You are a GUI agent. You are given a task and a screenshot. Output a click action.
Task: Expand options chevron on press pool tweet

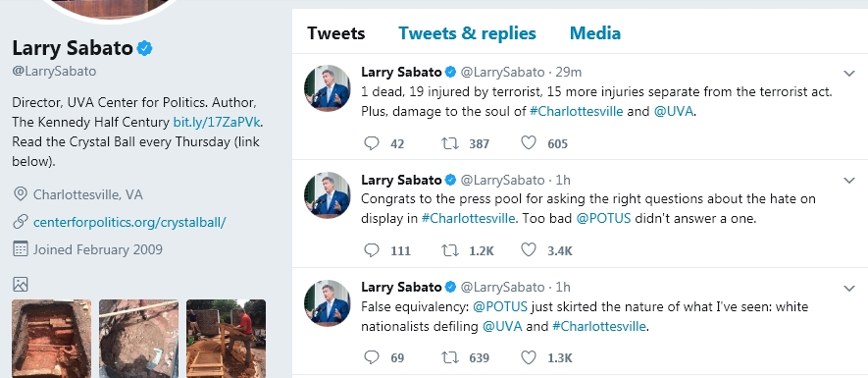click(x=848, y=180)
